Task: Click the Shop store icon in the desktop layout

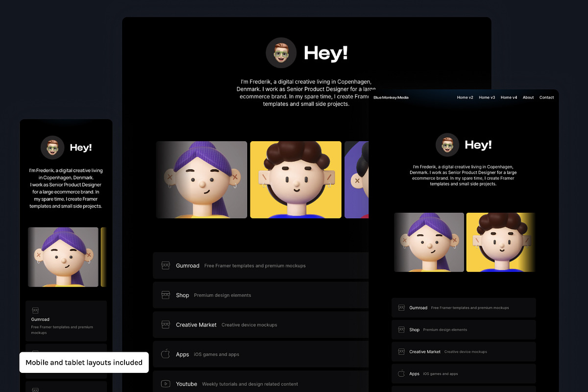Action: [x=166, y=295]
